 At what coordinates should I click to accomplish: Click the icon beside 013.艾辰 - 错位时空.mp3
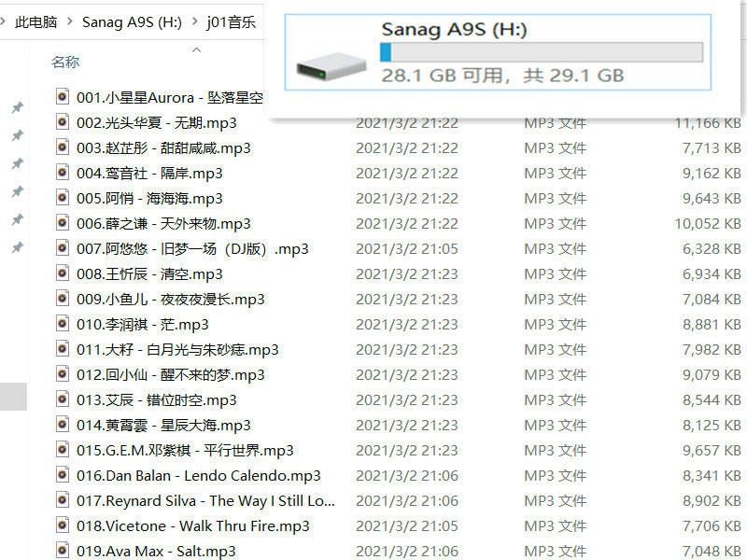pyautogui.click(x=62, y=399)
